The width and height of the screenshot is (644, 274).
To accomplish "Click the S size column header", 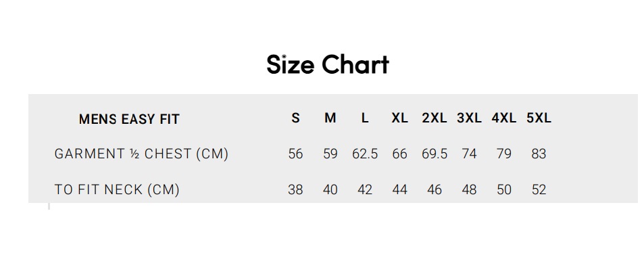I will tap(295, 118).
